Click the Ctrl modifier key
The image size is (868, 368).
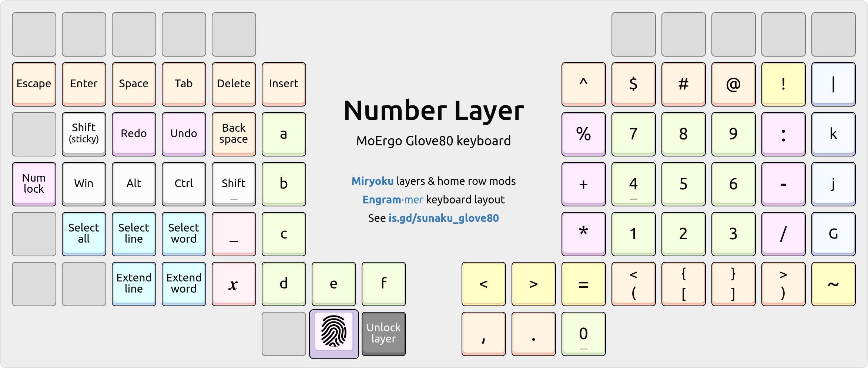coord(184,184)
